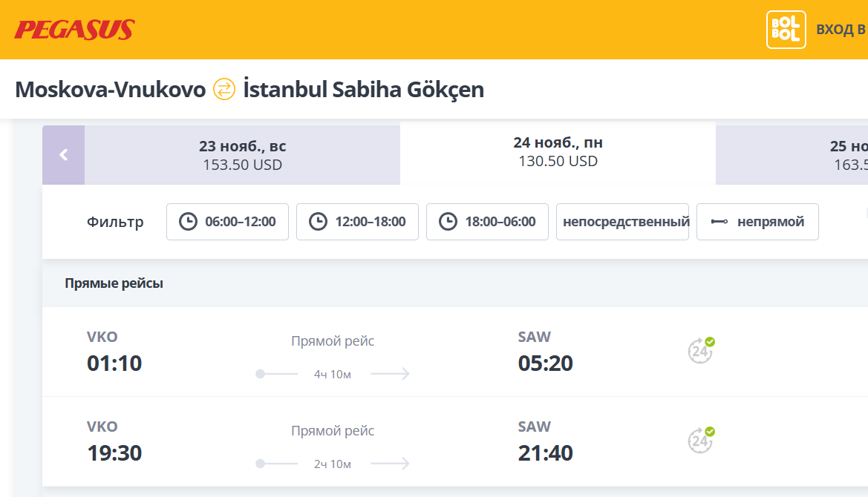This screenshot has height=497, width=868.
Task: Select the 19:30 VKO departure flight
Action: point(114,452)
